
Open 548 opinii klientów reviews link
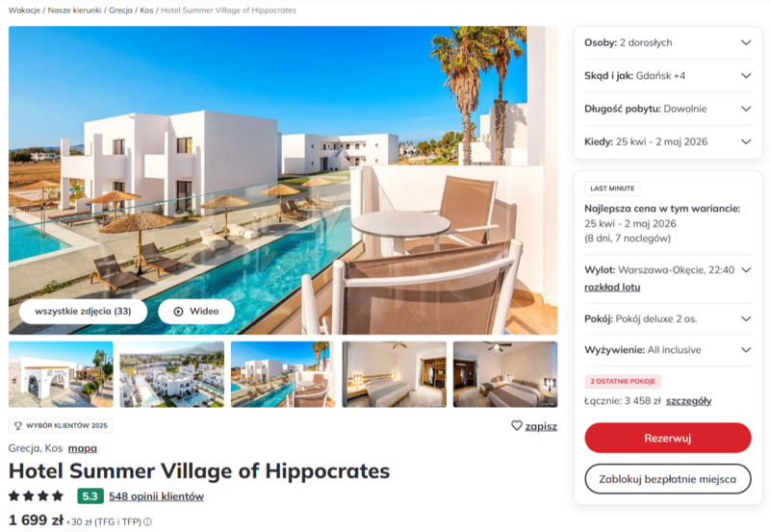pos(156,496)
